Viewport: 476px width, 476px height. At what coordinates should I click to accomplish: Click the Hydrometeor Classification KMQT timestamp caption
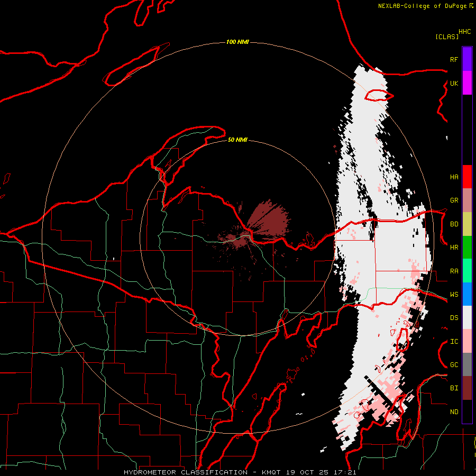240,472
